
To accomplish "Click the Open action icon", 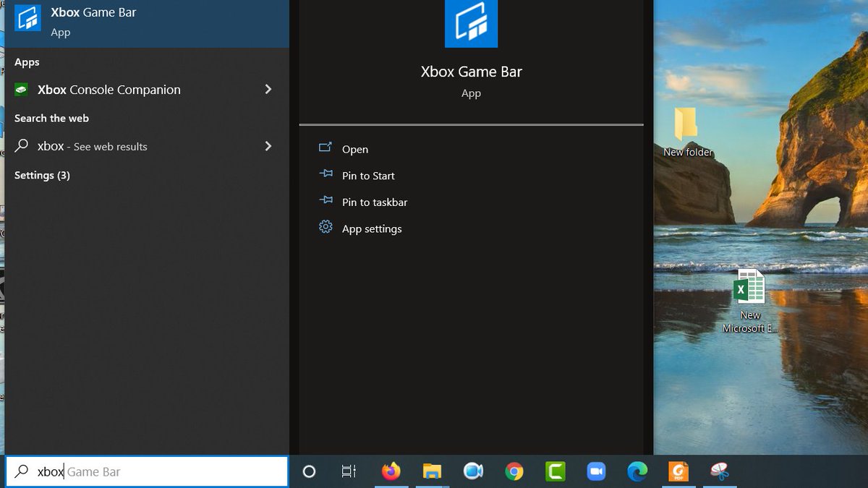I will [x=325, y=147].
